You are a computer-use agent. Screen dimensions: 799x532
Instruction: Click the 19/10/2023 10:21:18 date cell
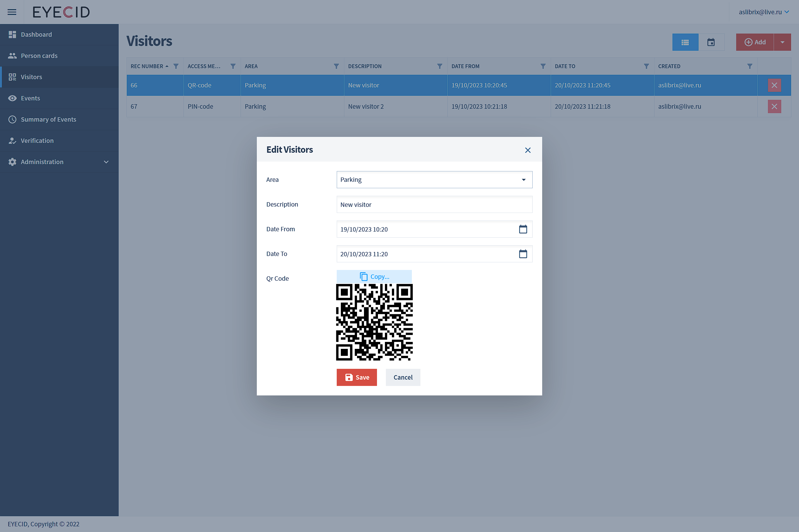[499, 106]
